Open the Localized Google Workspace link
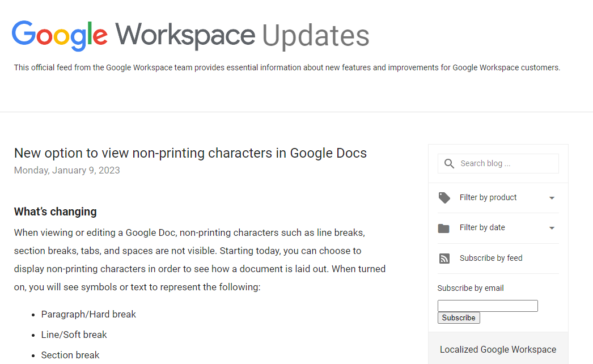Image resolution: width=593 pixels, height=364 pixels. pos(497,349)
